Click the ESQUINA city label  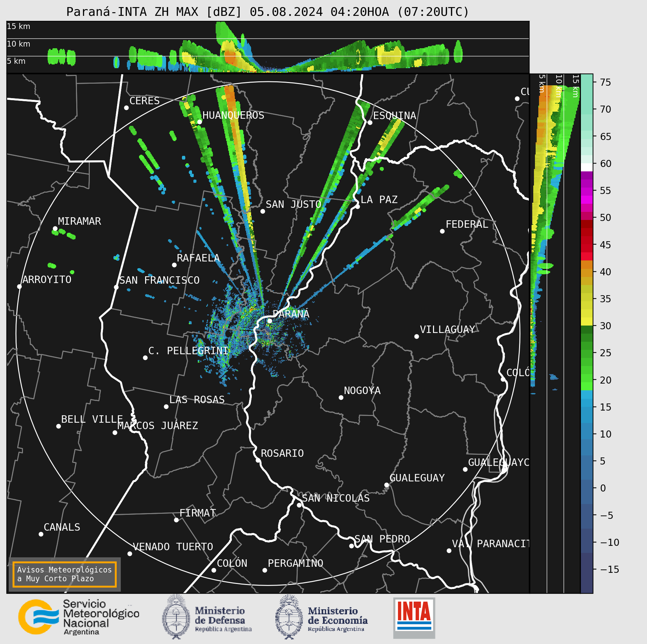tap(395, 116)
